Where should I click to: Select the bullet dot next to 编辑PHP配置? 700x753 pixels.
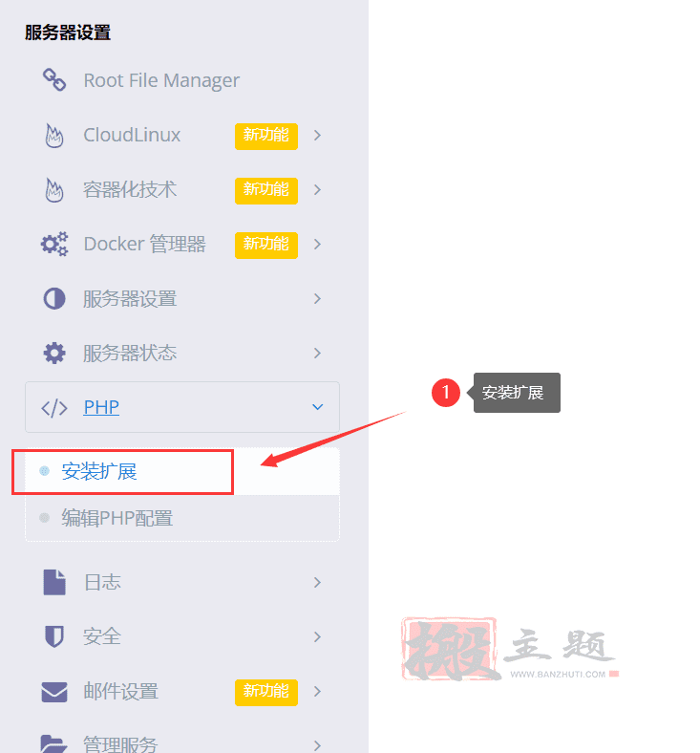click(44, 518)
